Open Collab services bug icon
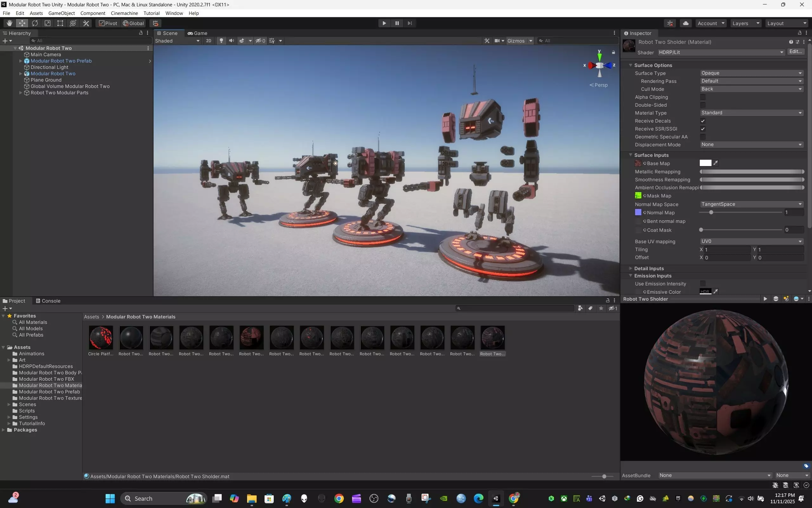Image resolution: width=812 pixels, height=508 pixels. pyautogui.click(x=670, y=23)
